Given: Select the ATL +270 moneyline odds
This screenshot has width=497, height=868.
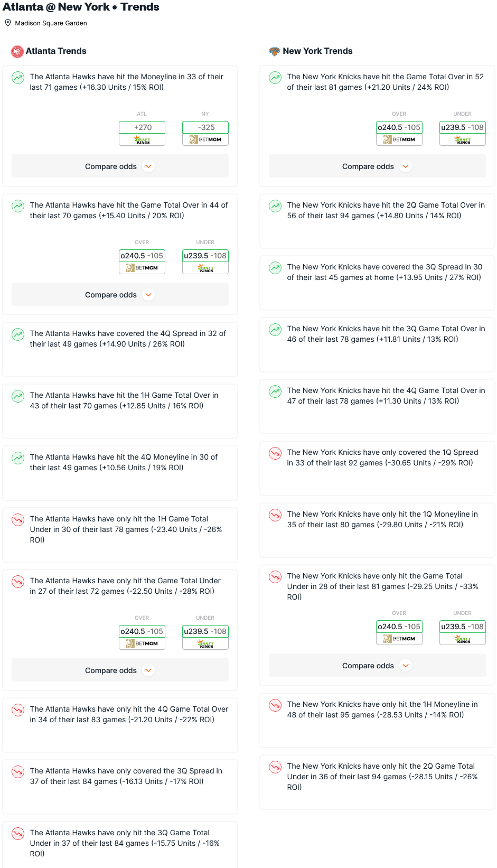Looking at the screenshot, I should click(142, 127).
